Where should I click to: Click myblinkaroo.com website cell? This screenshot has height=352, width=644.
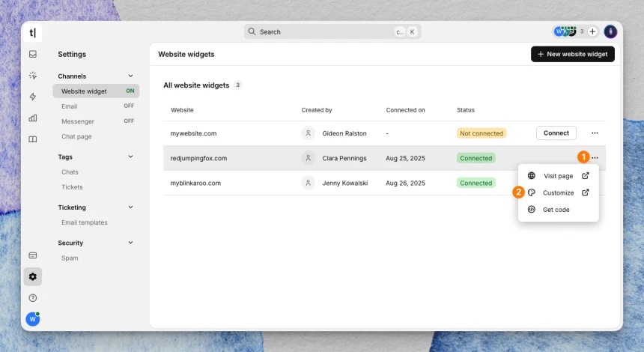(x=195, y=183)
